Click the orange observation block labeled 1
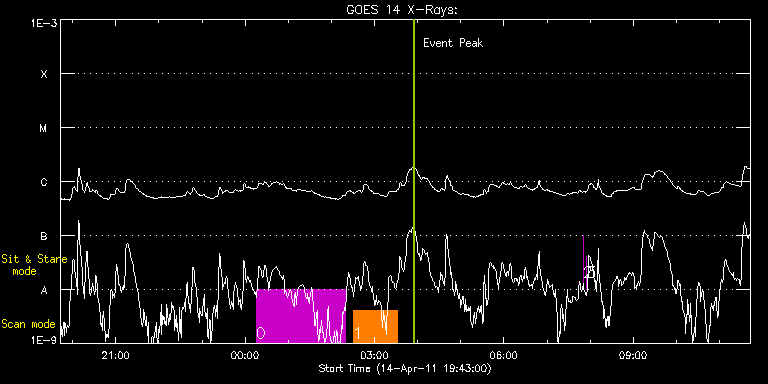 (375, 326)
